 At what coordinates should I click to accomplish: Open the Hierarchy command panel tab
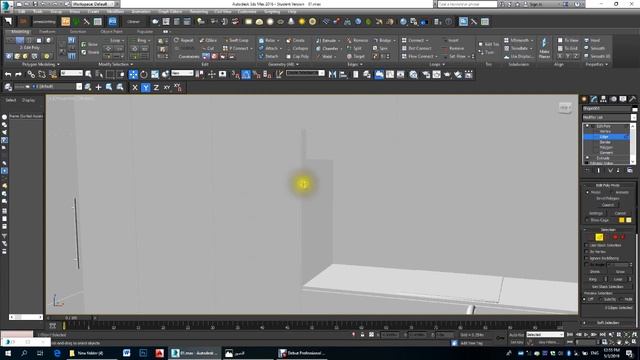[603, 99]
